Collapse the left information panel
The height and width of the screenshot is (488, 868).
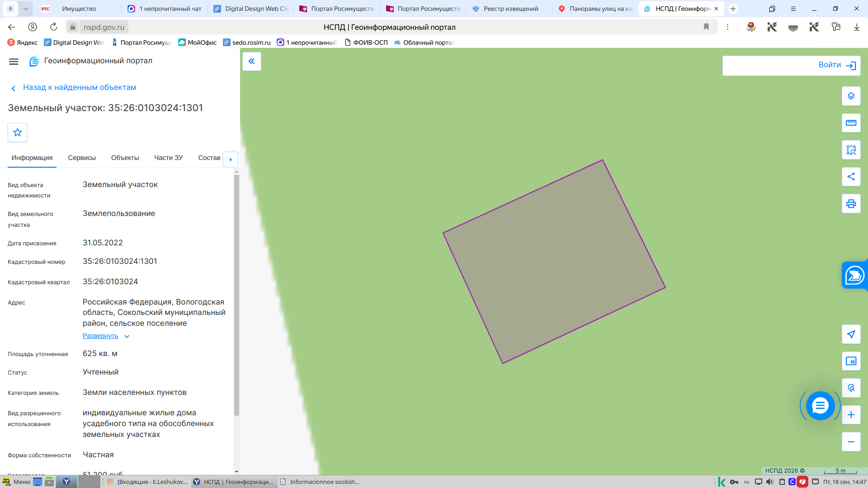coord(252,61)
